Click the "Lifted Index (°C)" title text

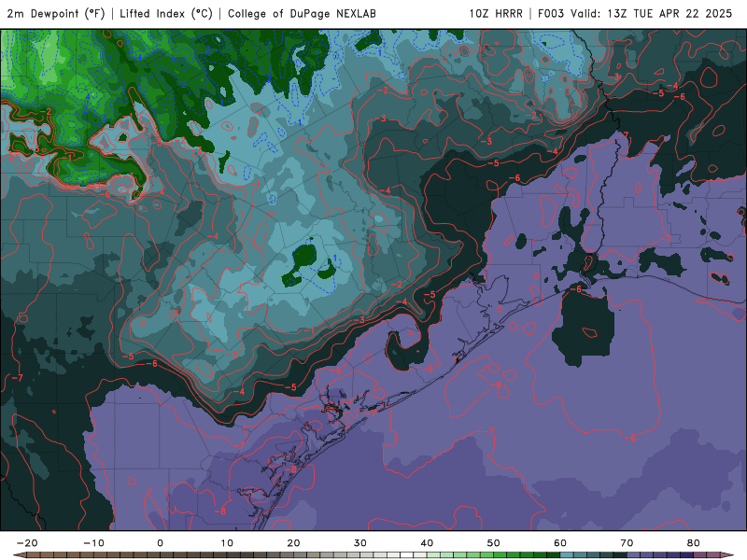[166, 14]
